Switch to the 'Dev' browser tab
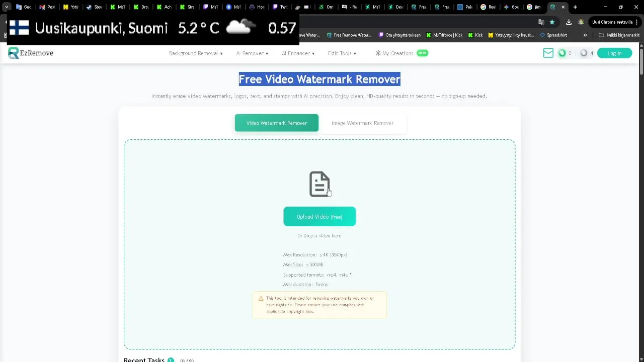 coord(395,7)
